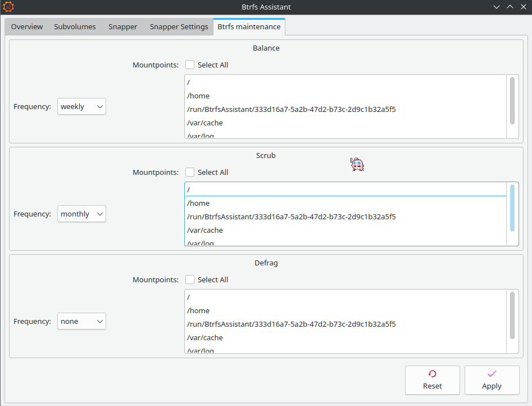Open the Defrag frequency dropdown set to none
This screenshot has height=406, width=532.
click(x=81, y=321)
